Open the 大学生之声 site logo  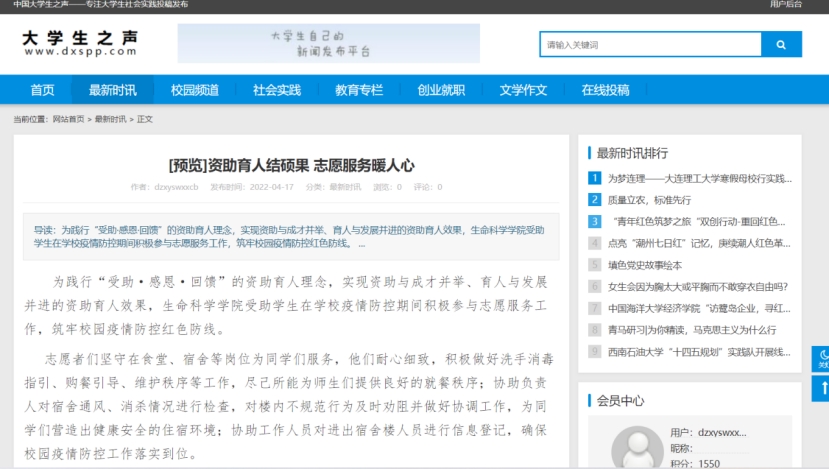click(80, 43)
